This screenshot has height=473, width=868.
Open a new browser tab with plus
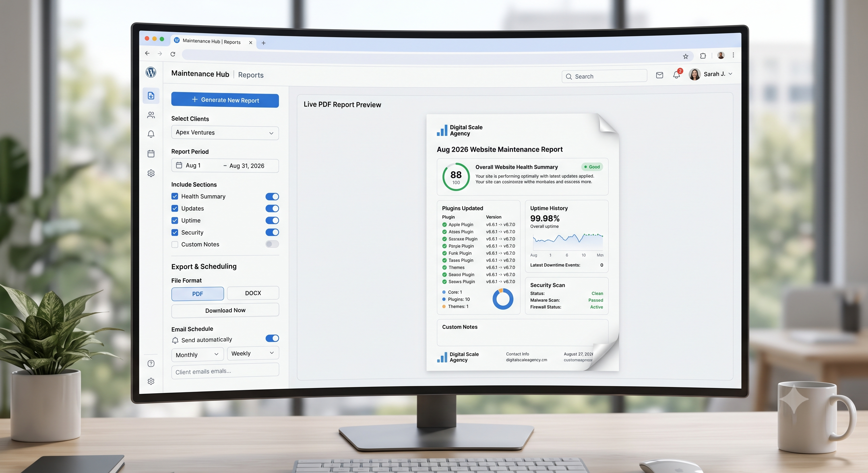[x=264, y=43]
